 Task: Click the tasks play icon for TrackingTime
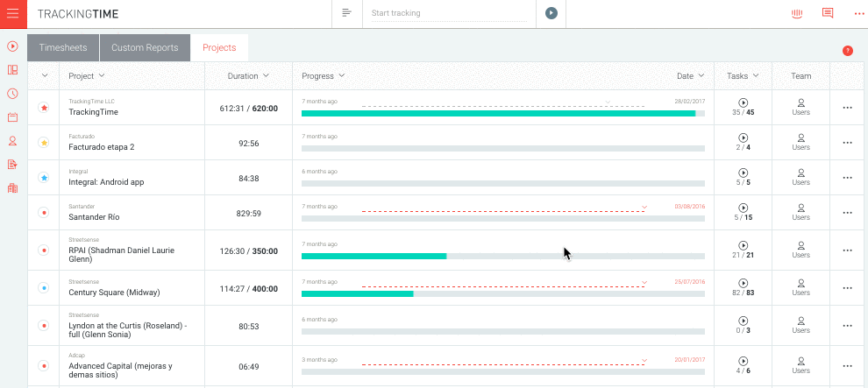coord(743,102)
